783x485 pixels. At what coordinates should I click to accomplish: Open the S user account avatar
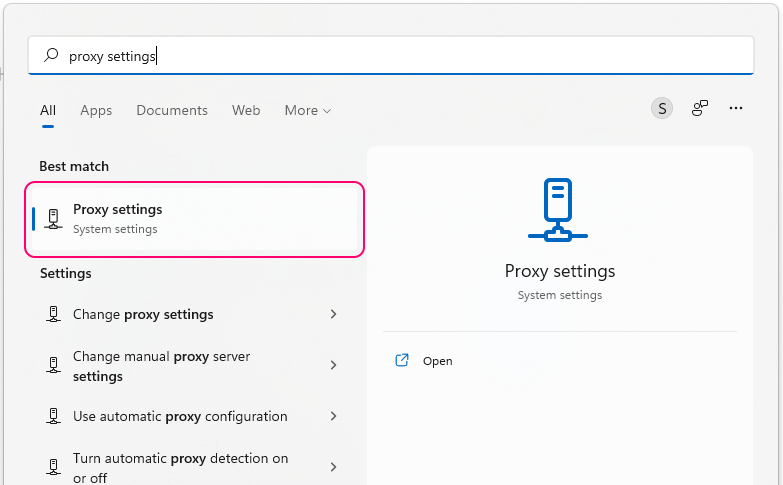click(x=662, y=108)
